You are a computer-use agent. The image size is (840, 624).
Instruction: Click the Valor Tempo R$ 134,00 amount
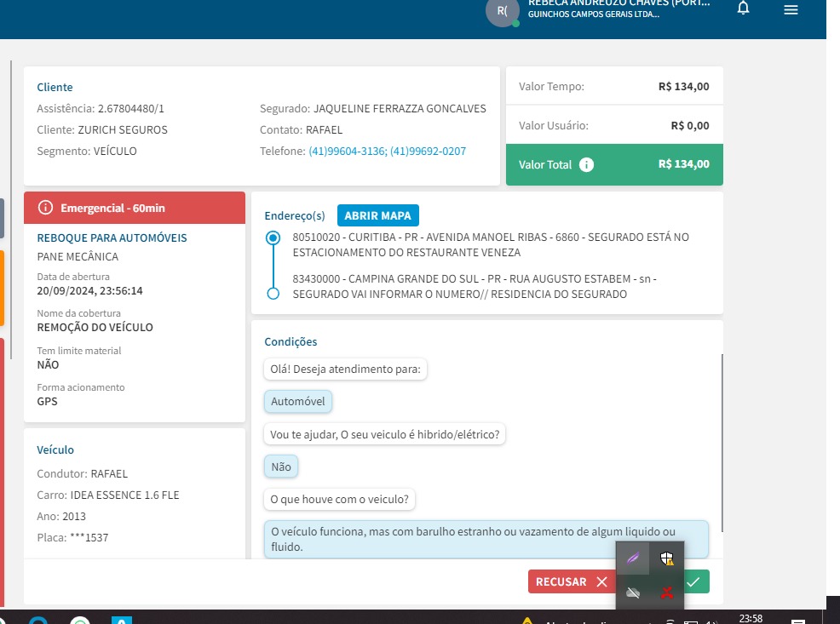(x=683, y=87)
